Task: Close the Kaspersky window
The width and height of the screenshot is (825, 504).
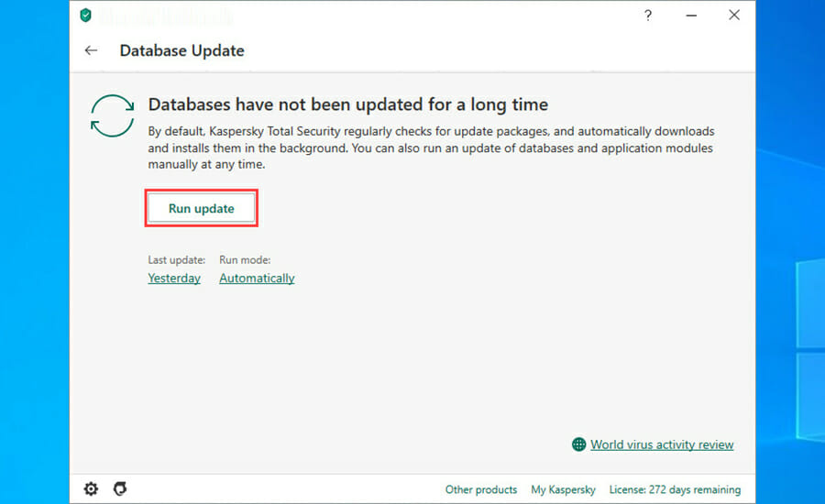Action: (734, 16)
